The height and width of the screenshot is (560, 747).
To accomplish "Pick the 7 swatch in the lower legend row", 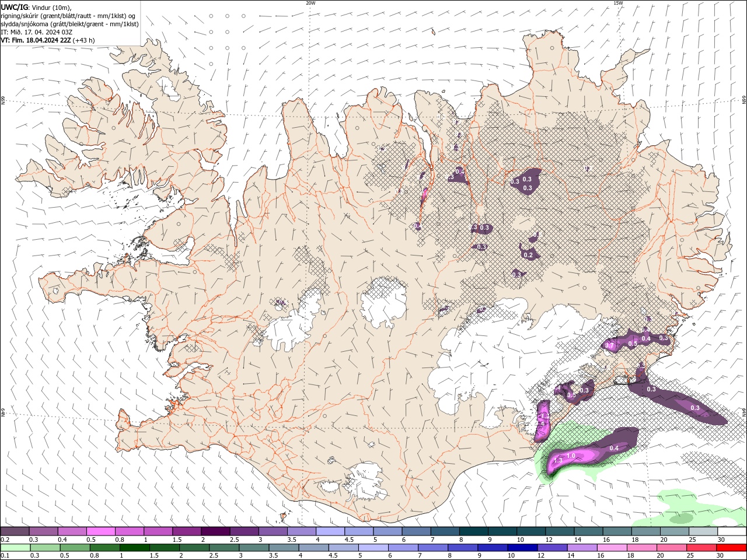I will pyautogui.click(x=432, y=548).
